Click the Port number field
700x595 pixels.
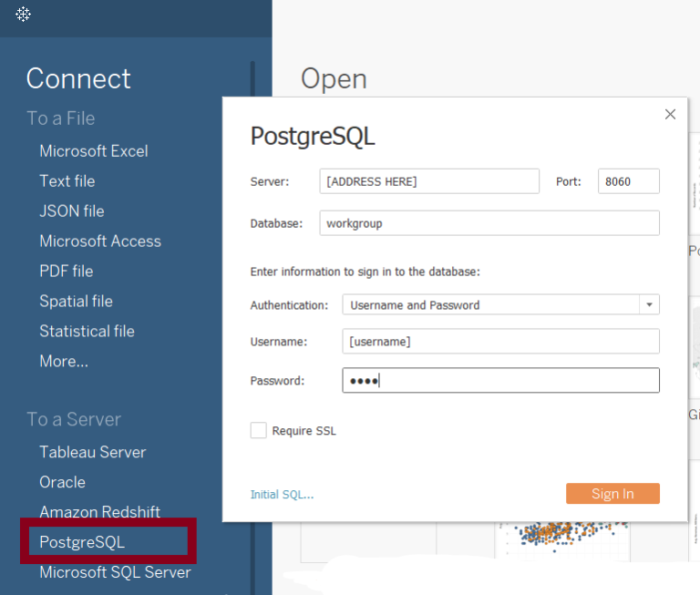628,181
